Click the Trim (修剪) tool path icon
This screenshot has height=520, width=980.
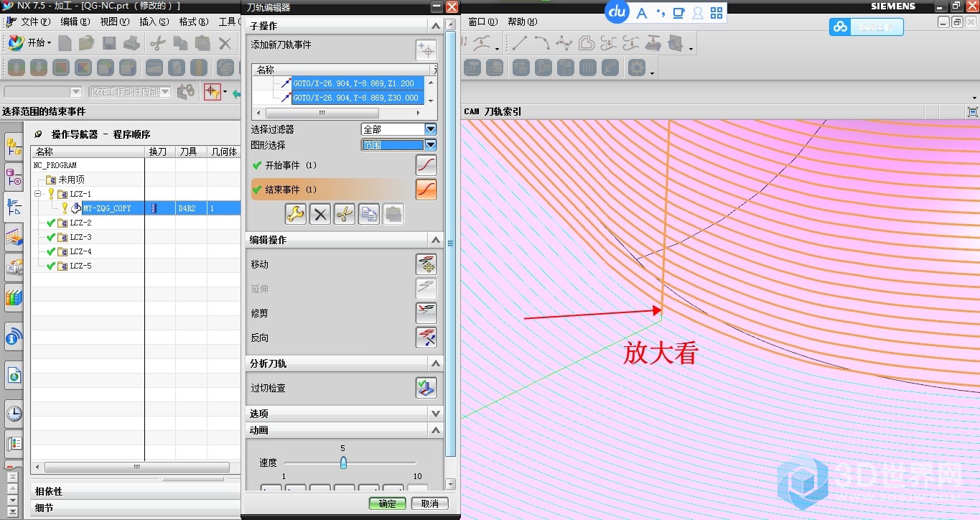tap(426, 313)
